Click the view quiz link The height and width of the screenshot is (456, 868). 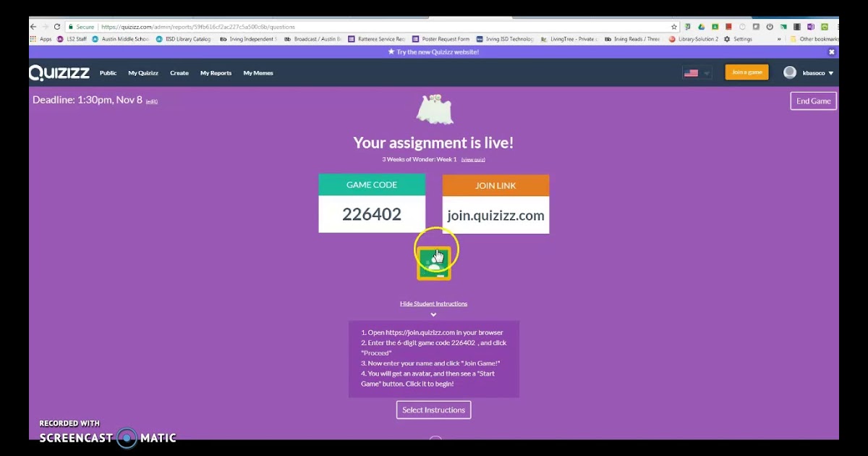[x=473, y=159]
